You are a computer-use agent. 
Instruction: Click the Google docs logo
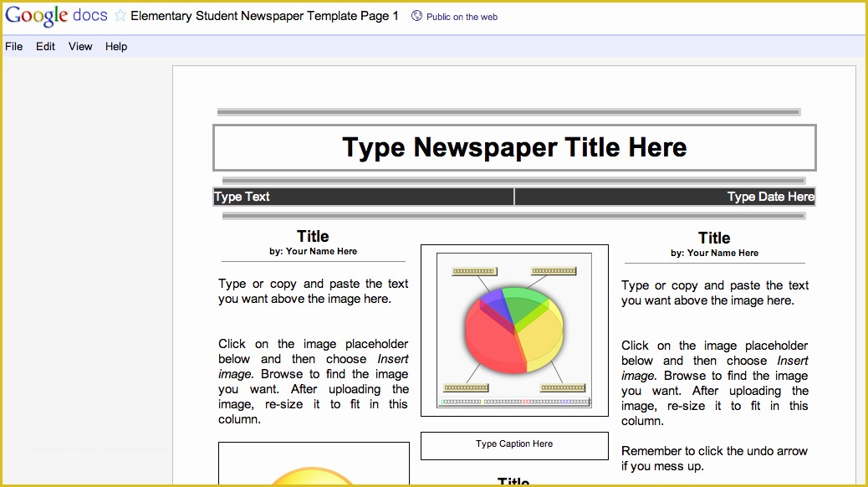pyautogui.click(x=56, y=16)
